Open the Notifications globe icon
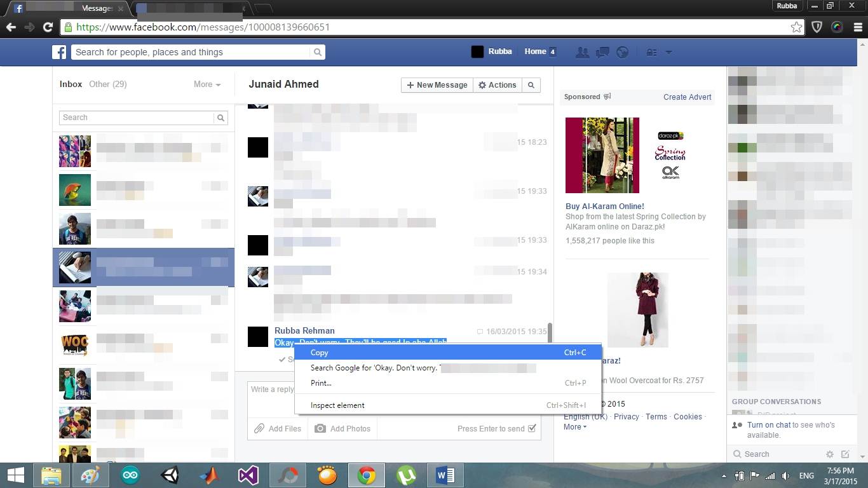The image size is (868, 488). pos(623,52)
